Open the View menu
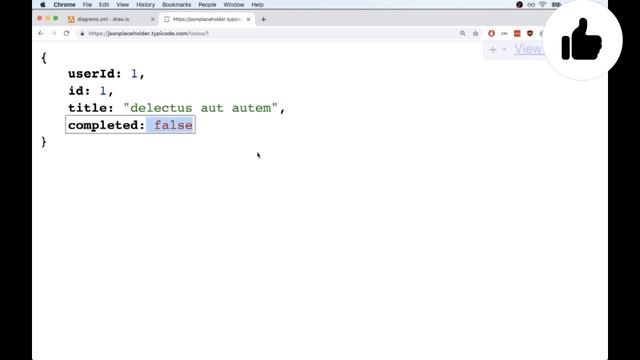 122,4
